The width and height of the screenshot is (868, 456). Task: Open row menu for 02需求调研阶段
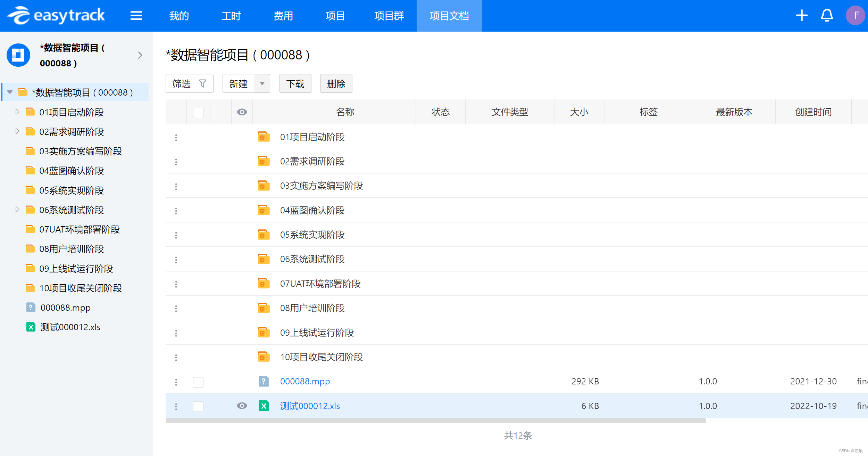point(176,162)
